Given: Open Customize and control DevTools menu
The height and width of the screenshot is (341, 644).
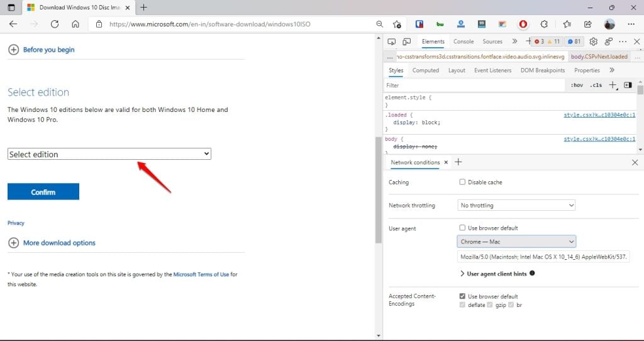Looking at the screenshot, I should pos(623,42).
